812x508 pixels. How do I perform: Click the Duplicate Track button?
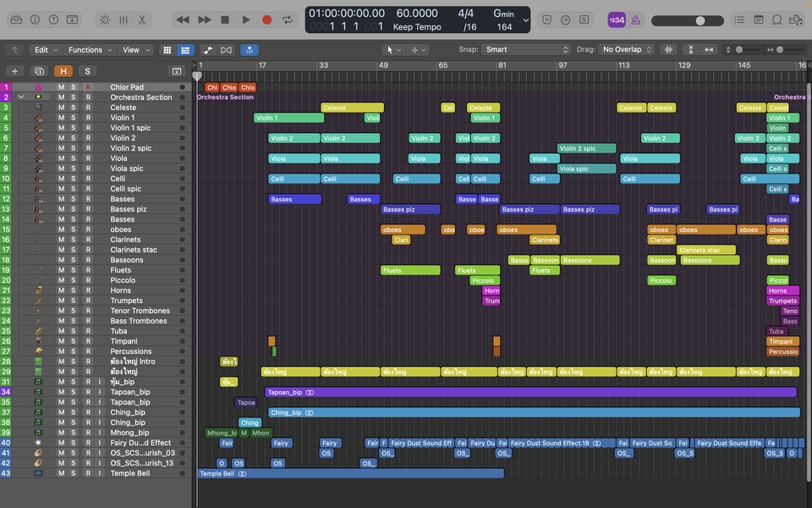[x=39, y=71]
